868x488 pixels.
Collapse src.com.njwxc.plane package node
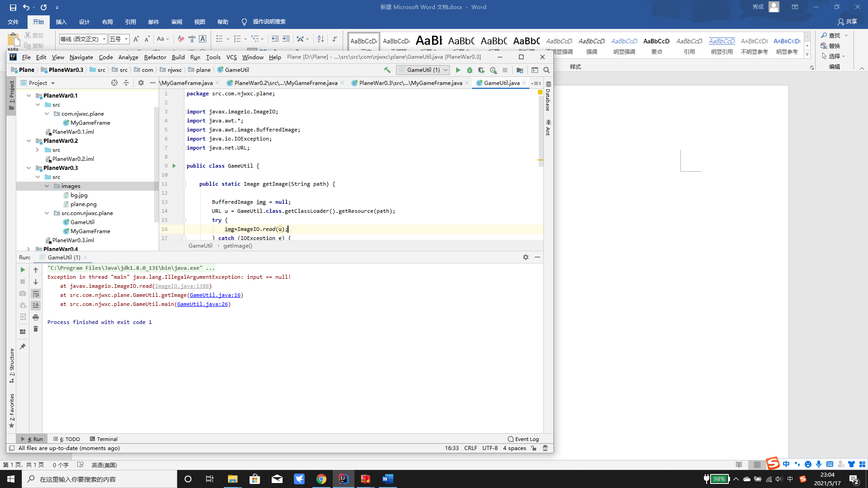(x=47, y=213)
